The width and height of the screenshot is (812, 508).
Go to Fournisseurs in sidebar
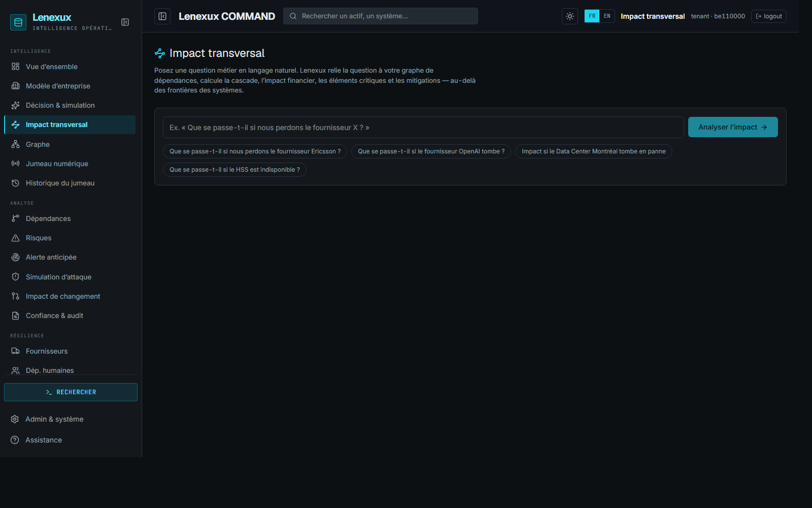pyautogui.click(x=70, y=351)
